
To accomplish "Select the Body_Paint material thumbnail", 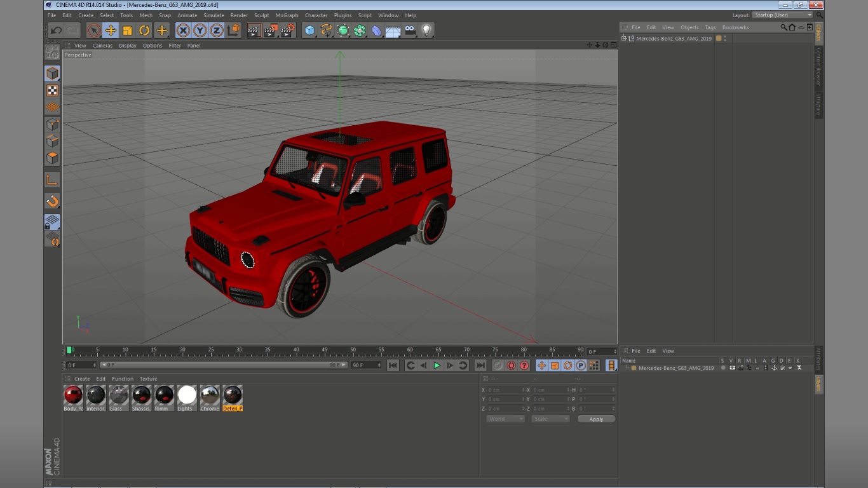I will 73,395.
